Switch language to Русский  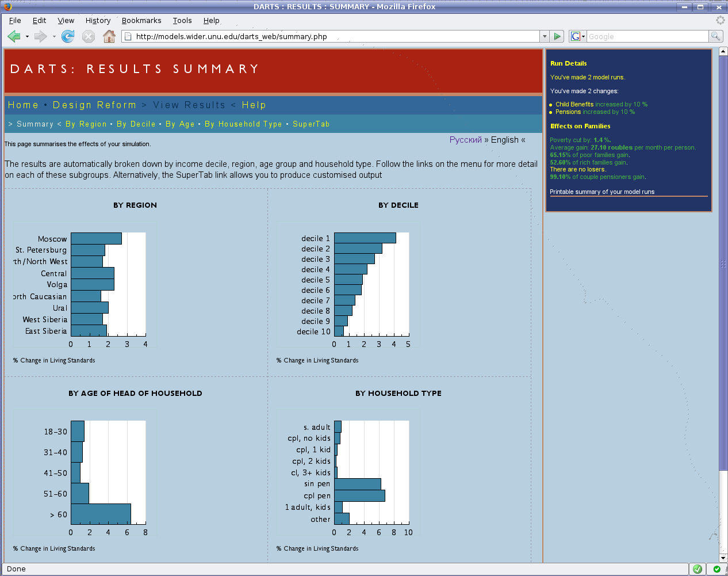coord(465,140)
